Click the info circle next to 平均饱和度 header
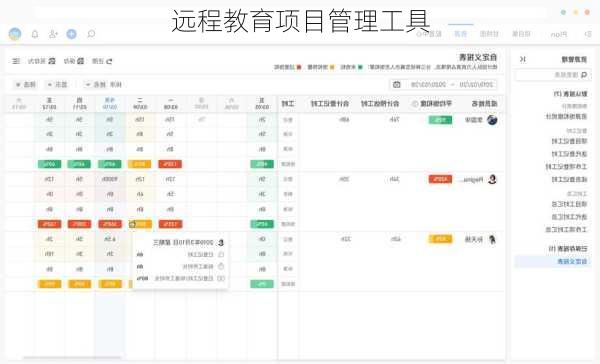 [x=415, y=104]
